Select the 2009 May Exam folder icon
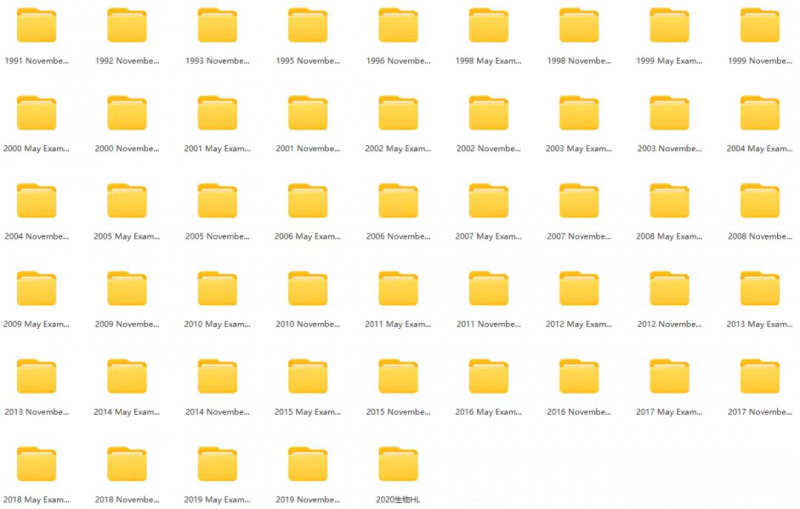The height and width of the screenshot is (509, 800). 36,288
